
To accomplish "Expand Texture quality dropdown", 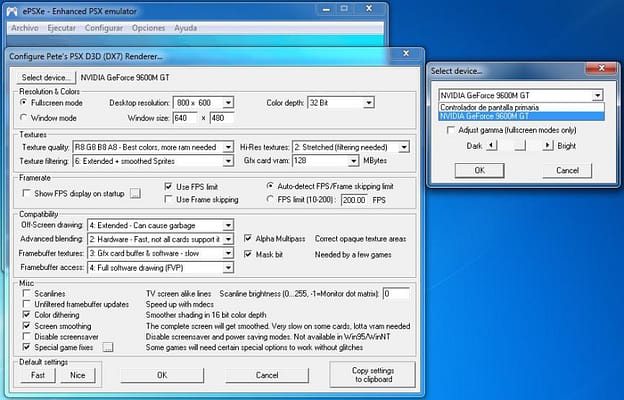I will coord(228,147).
